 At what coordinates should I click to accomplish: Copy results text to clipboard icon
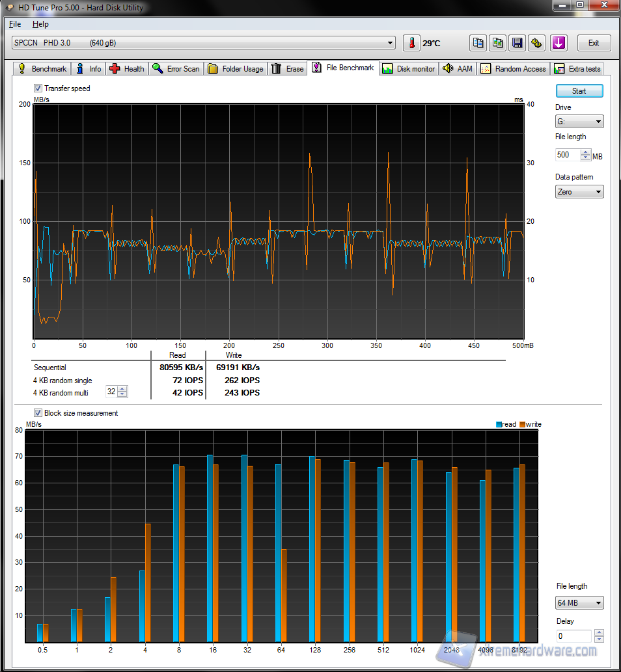(478, 43)
